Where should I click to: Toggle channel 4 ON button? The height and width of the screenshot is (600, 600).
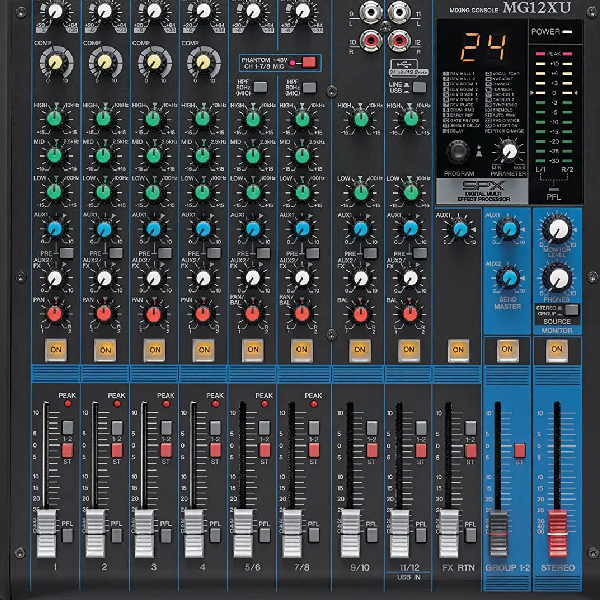click(x=204, y=350)
